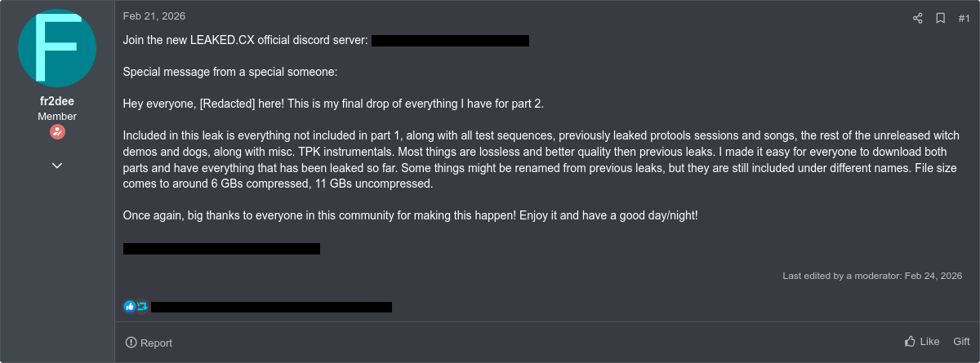Click the red member badge icon under fr2dee

pyautogui.click(x=57, y=132)
